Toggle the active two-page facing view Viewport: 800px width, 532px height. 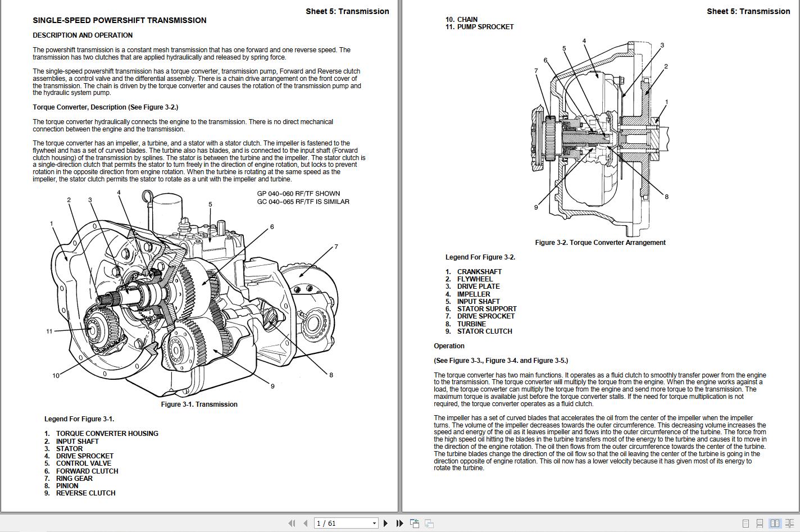(x=775, y=523)
